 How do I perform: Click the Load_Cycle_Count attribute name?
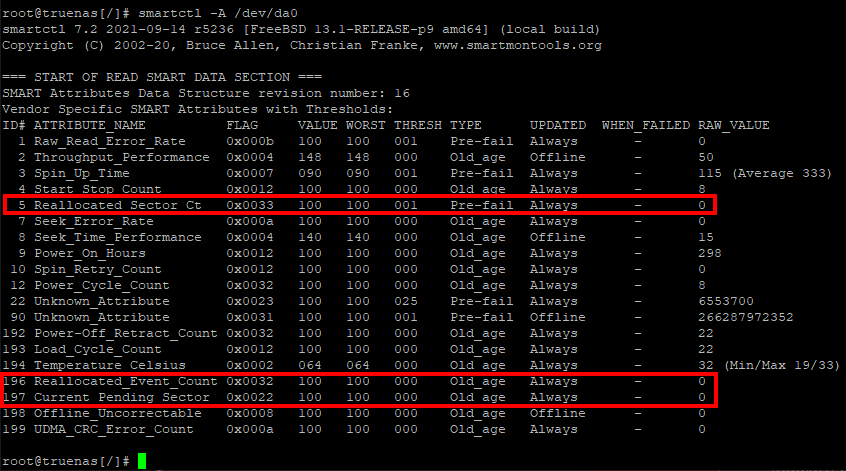click(x=98, y=349)
